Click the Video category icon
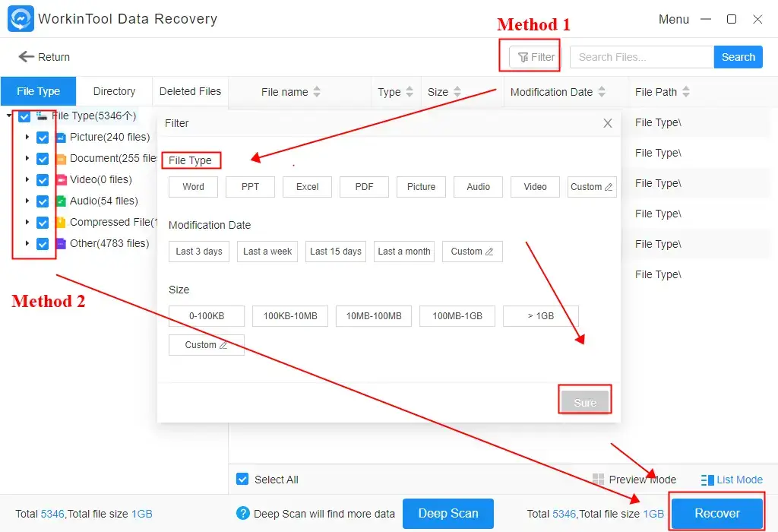 (x=61, y=179)
